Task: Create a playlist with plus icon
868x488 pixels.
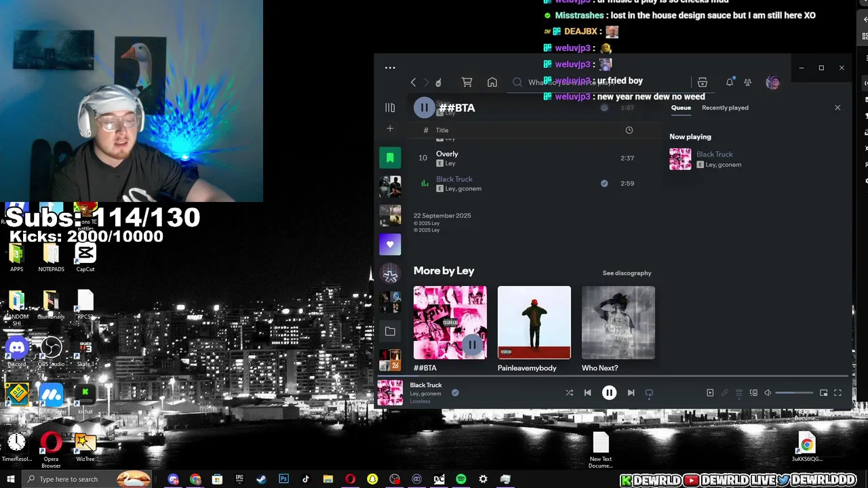Action: (390, 129)
